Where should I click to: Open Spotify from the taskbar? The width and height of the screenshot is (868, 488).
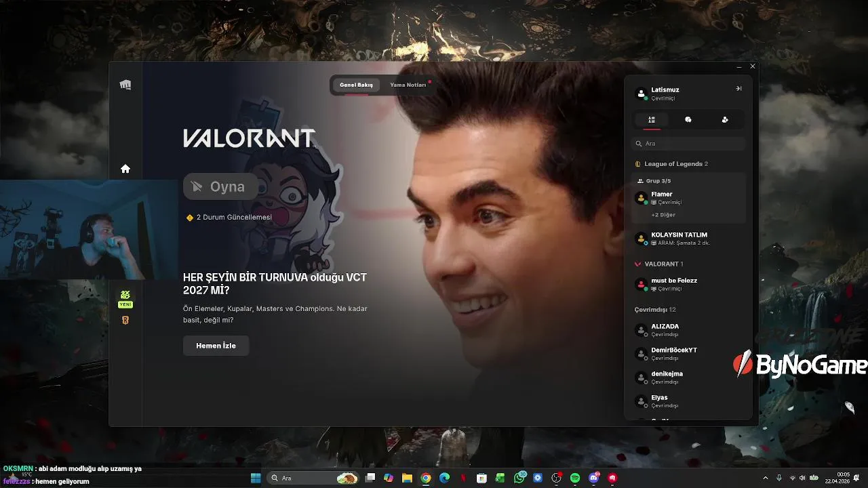575,478
